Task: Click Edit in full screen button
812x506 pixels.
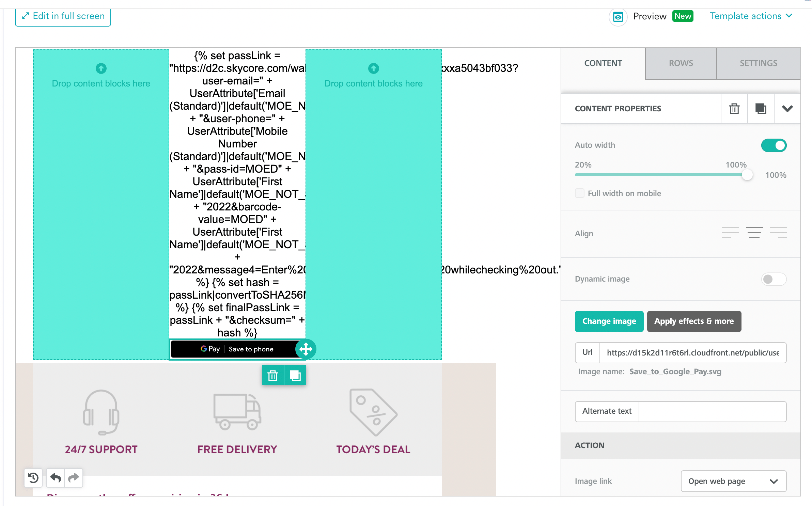Action: [63, 16]
